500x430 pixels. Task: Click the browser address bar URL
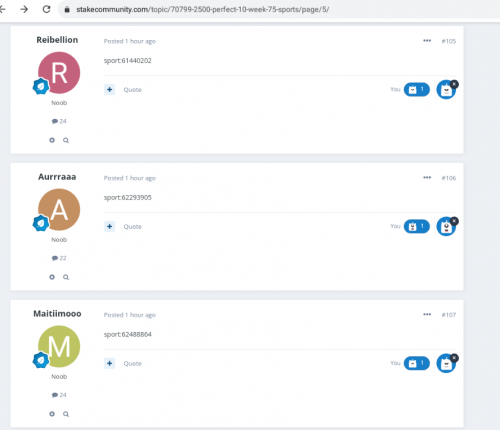point(203,9)
